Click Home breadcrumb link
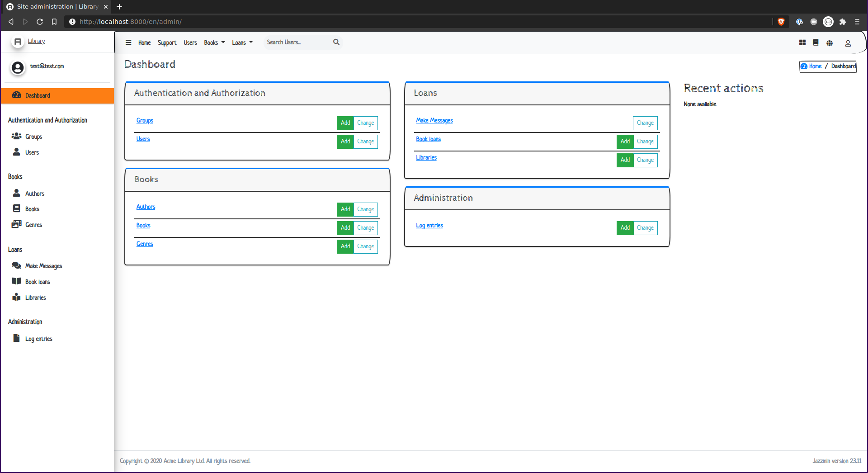The height and width of the screenshot is (473, 868). [811, 66]
